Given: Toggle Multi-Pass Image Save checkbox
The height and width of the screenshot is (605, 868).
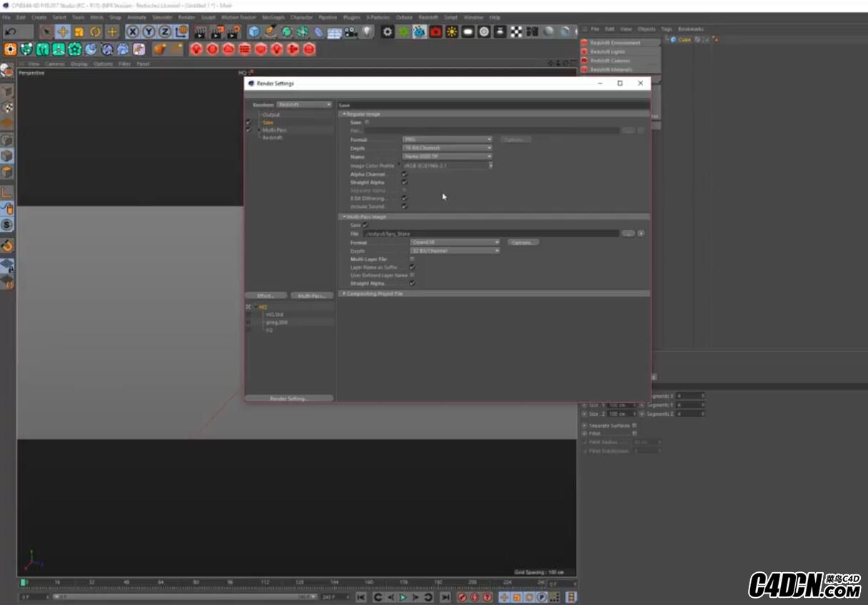Looking at the screenshot, I should pos(365,225).
